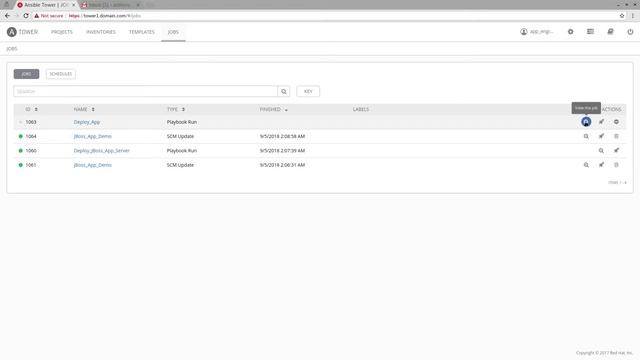Switch to the Schedules tab

click(60, 74)
